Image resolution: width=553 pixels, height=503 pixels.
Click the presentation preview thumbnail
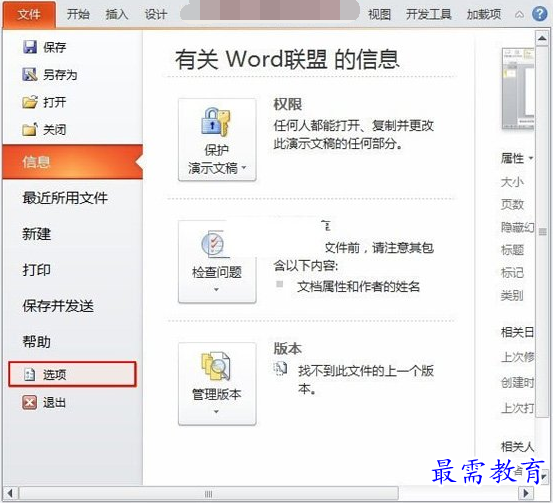[x=518, y=88]
